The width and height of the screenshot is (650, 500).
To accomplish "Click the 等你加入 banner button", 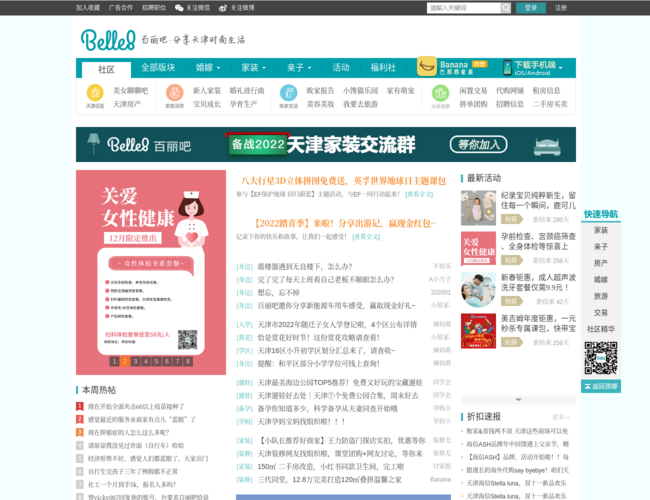I will (478, 144).
